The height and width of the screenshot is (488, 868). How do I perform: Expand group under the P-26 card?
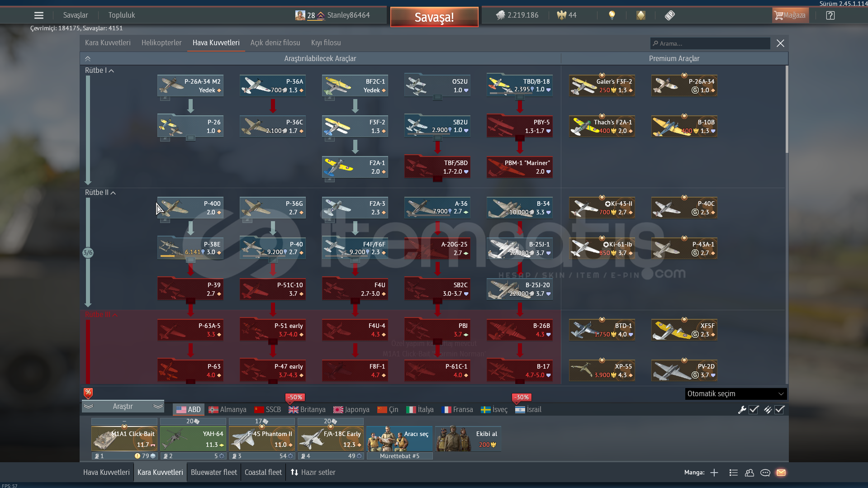(190, 138)
